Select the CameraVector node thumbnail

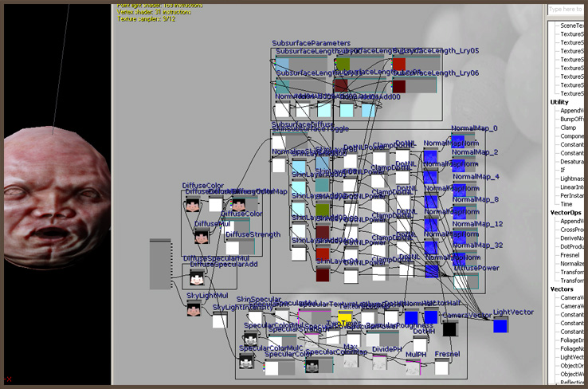click(x=450, y=328)
